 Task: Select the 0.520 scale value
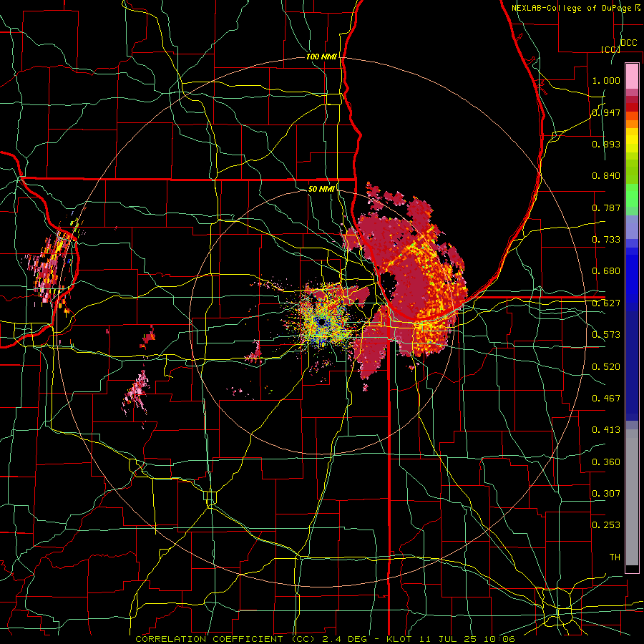[x=606, y=367]
